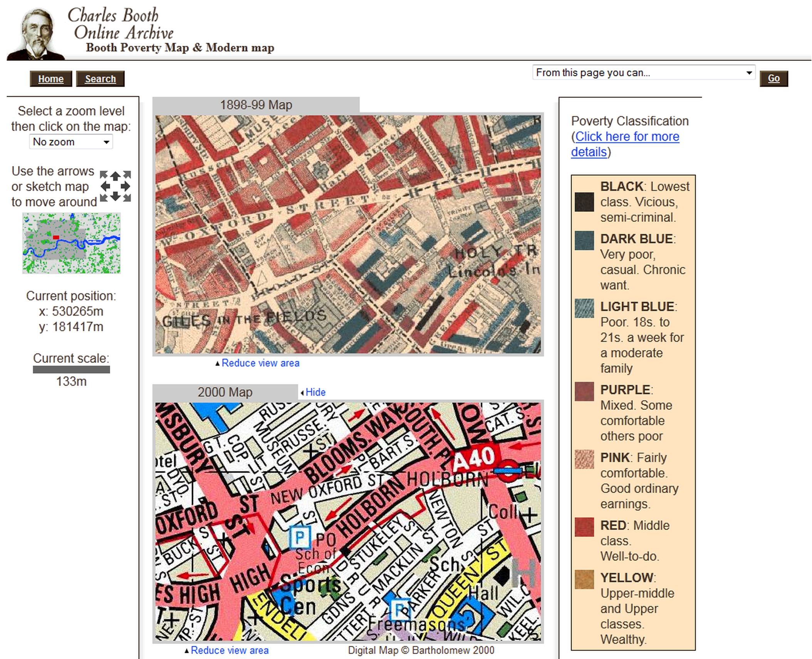Click 'HOLY TR' label on 1898-99 map
Viewport: 812px width, 659px height.
496,252
